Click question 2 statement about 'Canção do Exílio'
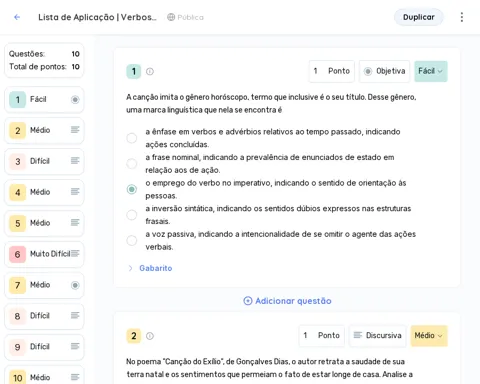Image resolution: width=480 pixels, height=384 pixels. [x=269, y=368]
